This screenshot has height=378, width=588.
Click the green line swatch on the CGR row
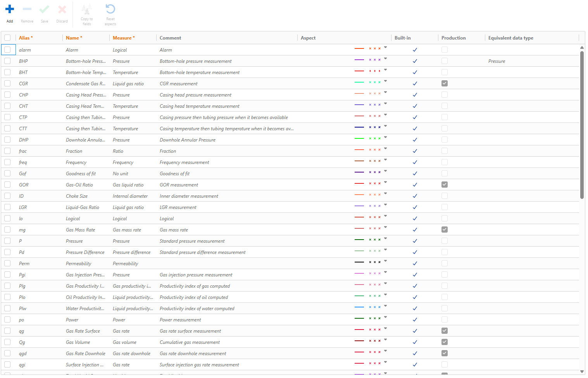359,82
